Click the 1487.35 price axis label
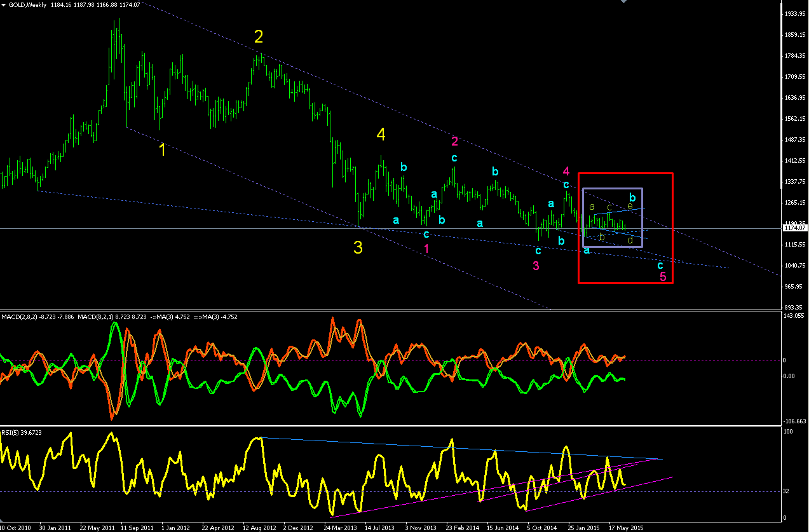Screen dimensions: 809x532 coord(794,140)
